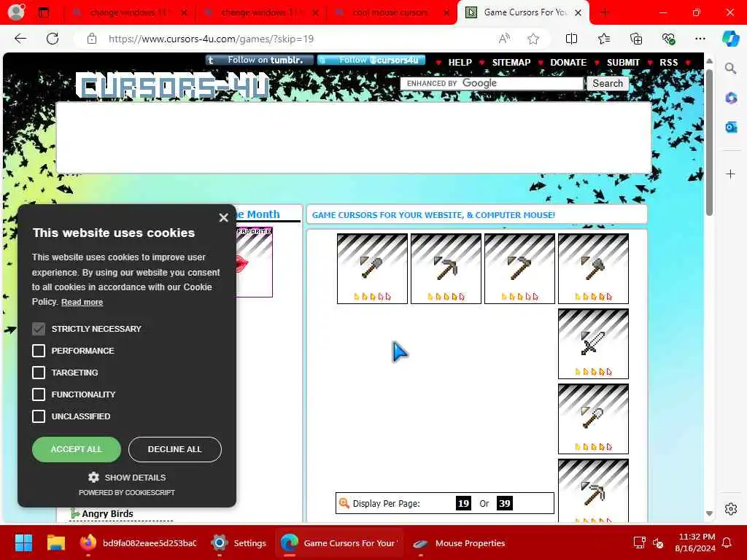Click the browser back arrow
Screen dimensions: 747x560
(x=20, y=39)
